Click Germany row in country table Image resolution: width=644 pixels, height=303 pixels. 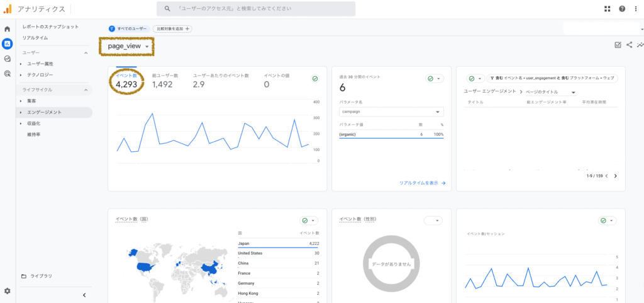(279, 283)
